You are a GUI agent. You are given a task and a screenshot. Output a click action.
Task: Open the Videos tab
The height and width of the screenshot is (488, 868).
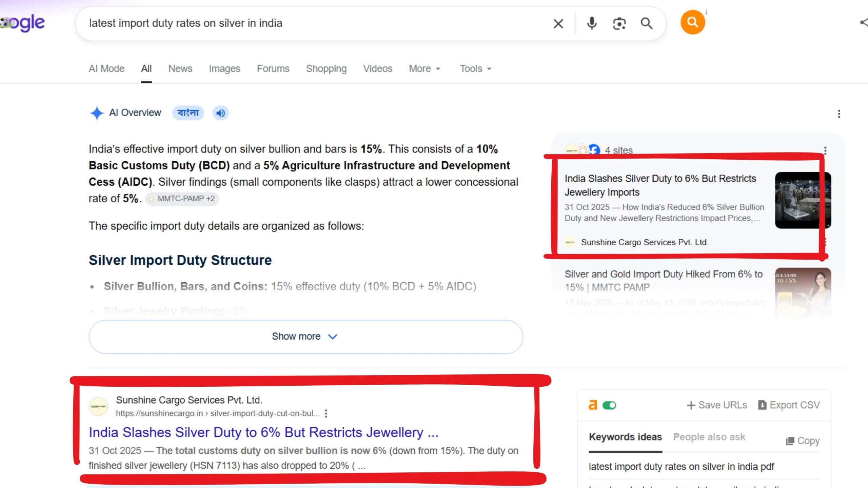coord(378,69)
